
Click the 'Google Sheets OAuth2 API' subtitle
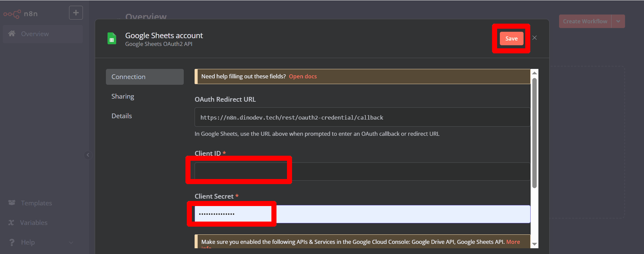(159, 44)
